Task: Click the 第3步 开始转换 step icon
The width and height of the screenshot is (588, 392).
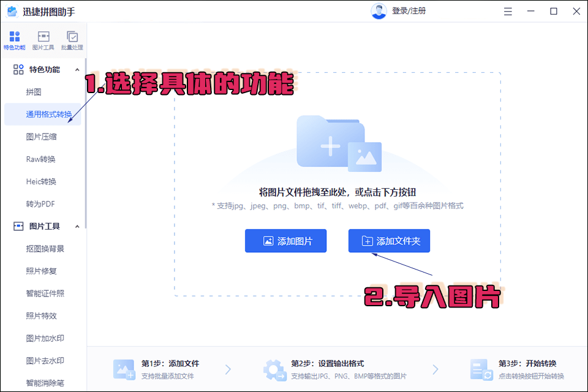Action: [481, 369]
